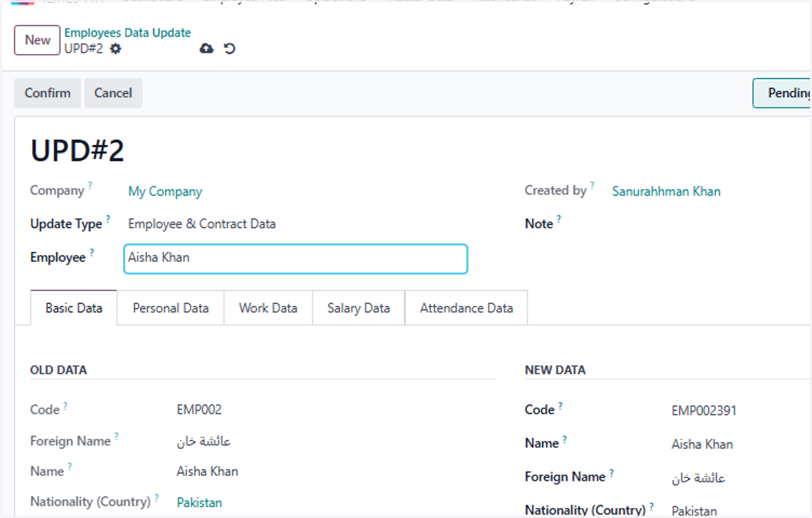Edit the new data Name Aisha Khan

pyautogui.click(x=702, y=445)
